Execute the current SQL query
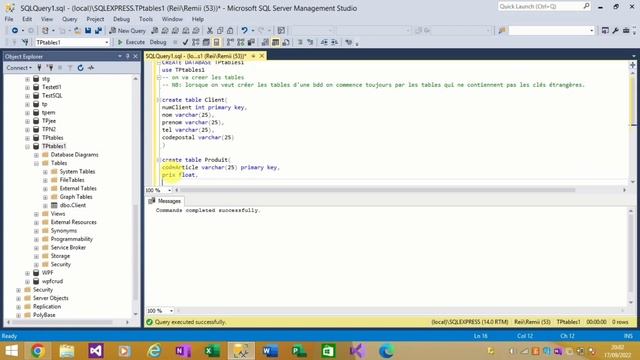 (131, 42)
